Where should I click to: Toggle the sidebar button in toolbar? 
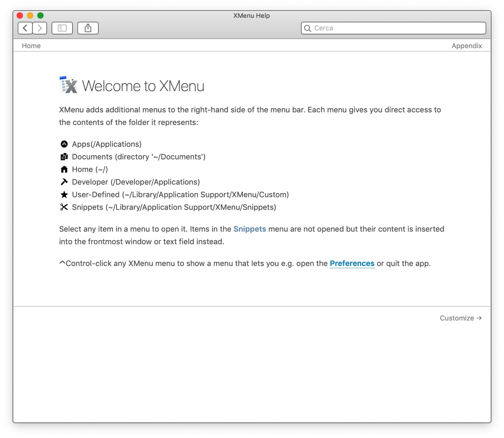coord(62,28)
